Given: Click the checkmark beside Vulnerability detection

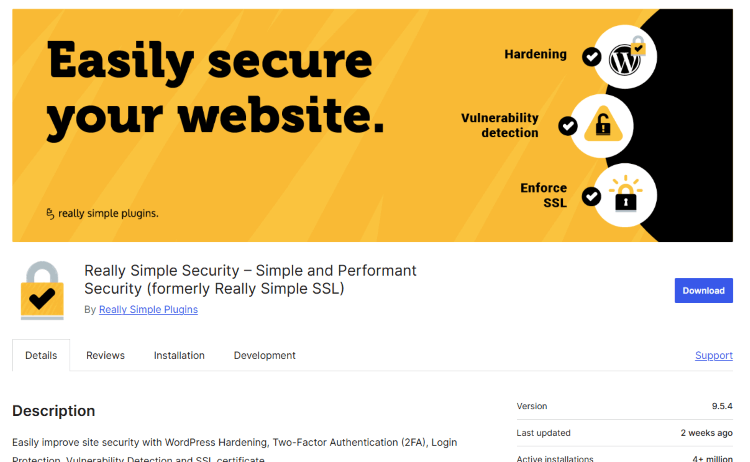Looking at the screenshot, I should (568, 126).
